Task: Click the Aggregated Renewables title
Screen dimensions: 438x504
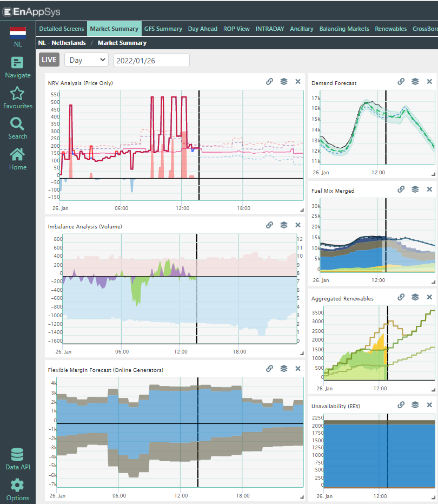Action: 342,298
